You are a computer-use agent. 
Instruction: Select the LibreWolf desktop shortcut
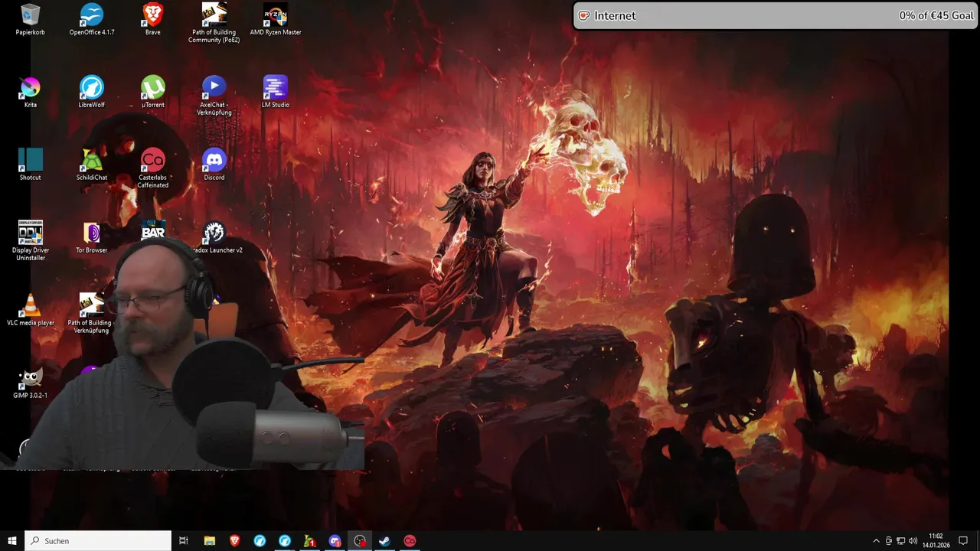point(92,93)
